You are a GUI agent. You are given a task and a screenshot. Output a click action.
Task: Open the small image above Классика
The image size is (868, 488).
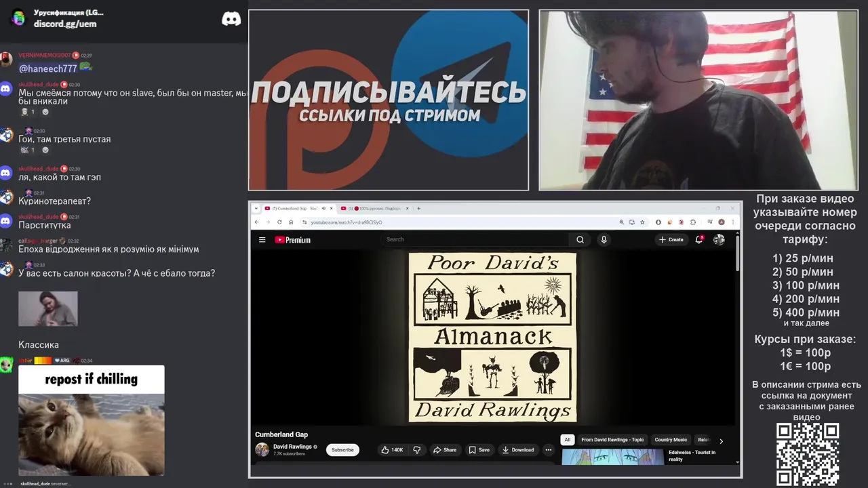click(x=48, y=309)
